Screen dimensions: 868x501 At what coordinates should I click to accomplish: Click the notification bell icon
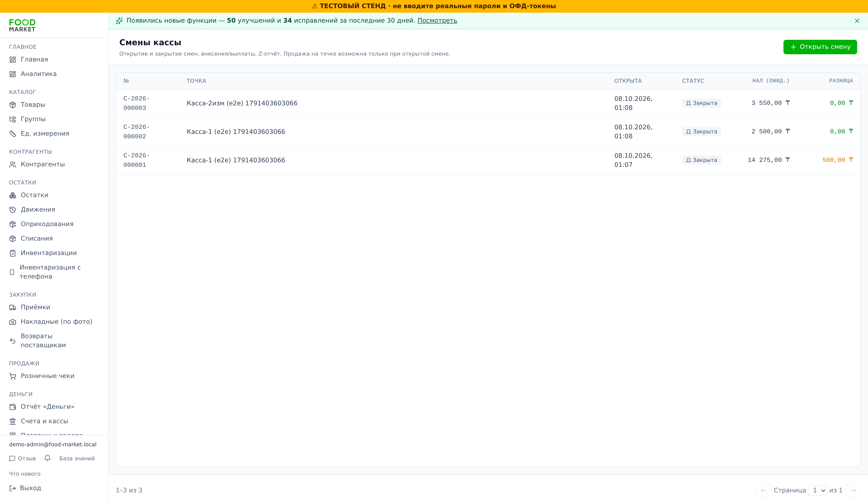click(x=47, y=458)
